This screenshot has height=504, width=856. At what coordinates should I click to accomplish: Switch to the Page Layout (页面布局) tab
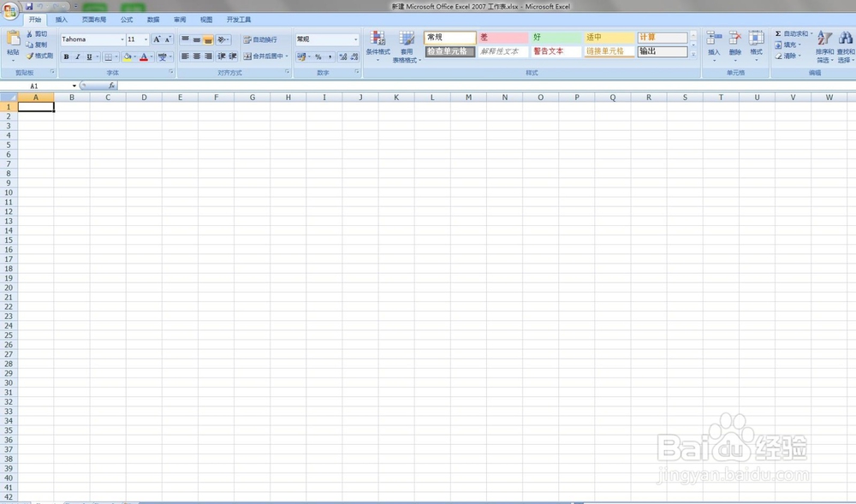coord(94,20)
